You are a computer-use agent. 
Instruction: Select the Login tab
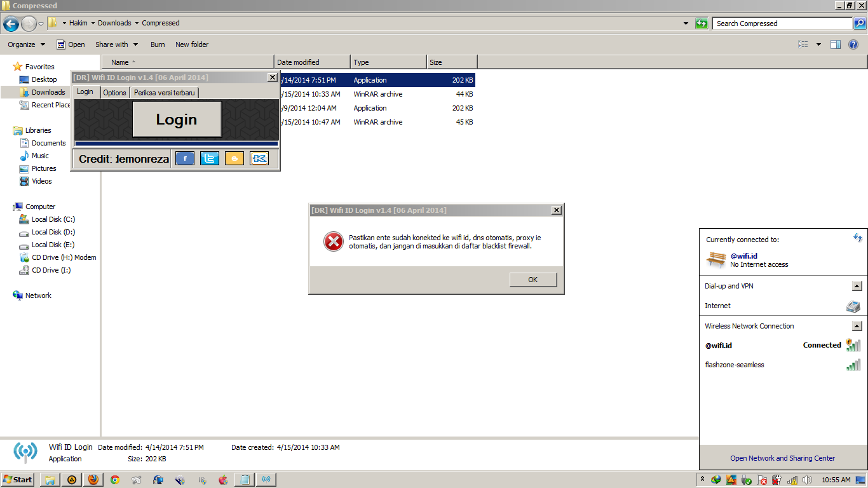(x=85, y=91)
